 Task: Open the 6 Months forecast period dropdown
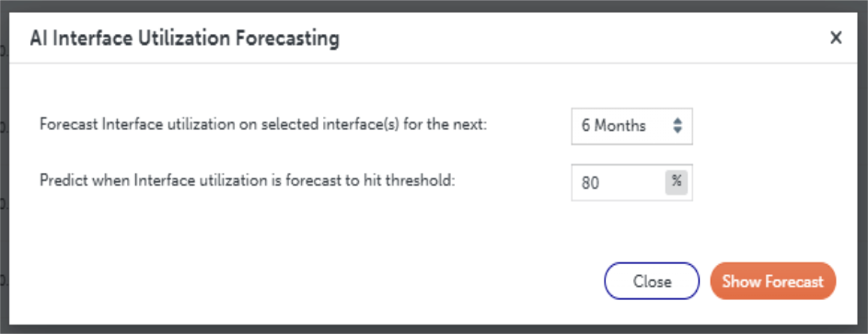point(631,126)
